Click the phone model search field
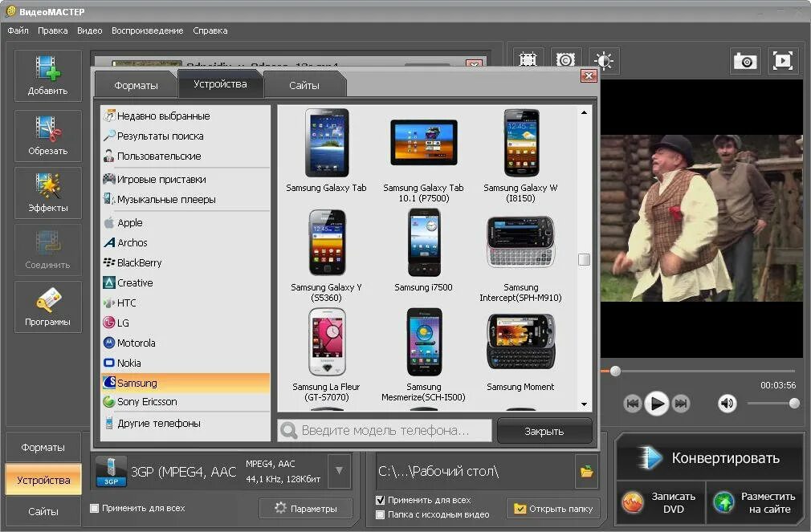Screen dimensions: 811x532 click(385, 430)
